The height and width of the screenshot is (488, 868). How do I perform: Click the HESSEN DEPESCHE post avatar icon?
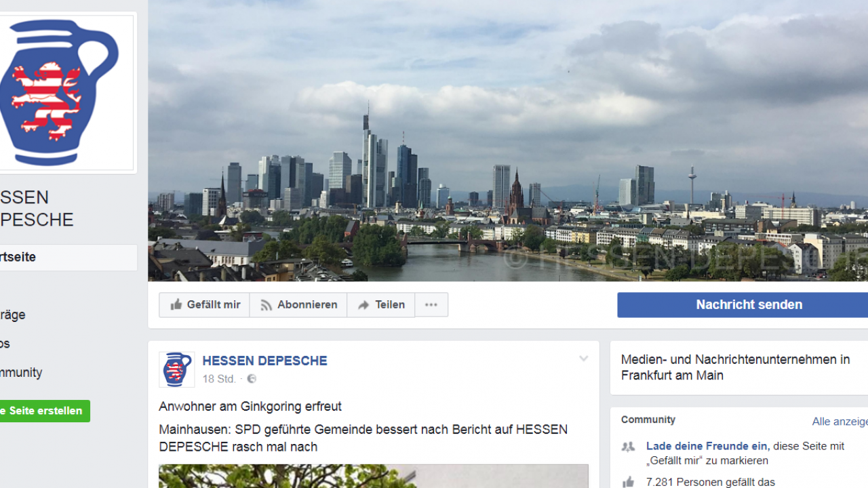pos(176,369)
